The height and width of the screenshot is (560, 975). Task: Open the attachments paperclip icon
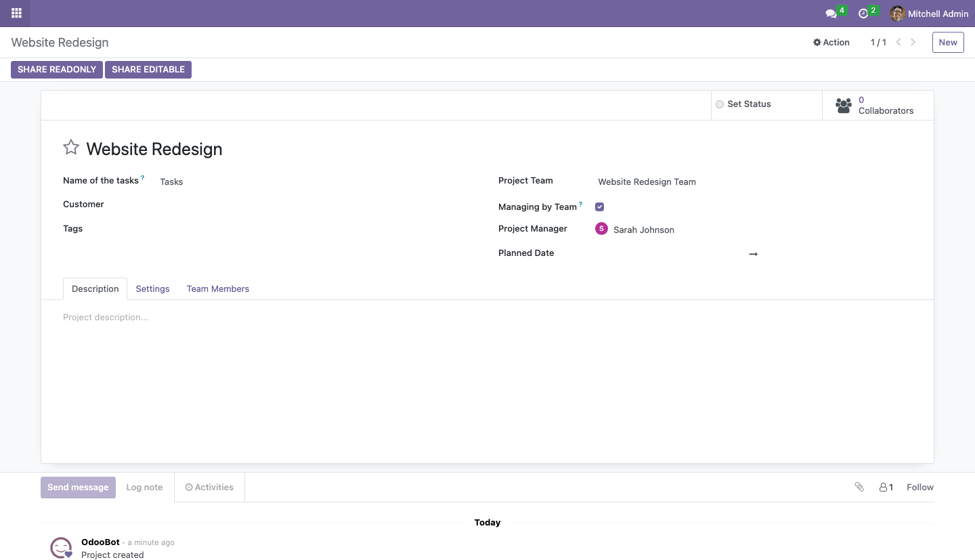tap(859, 487)
